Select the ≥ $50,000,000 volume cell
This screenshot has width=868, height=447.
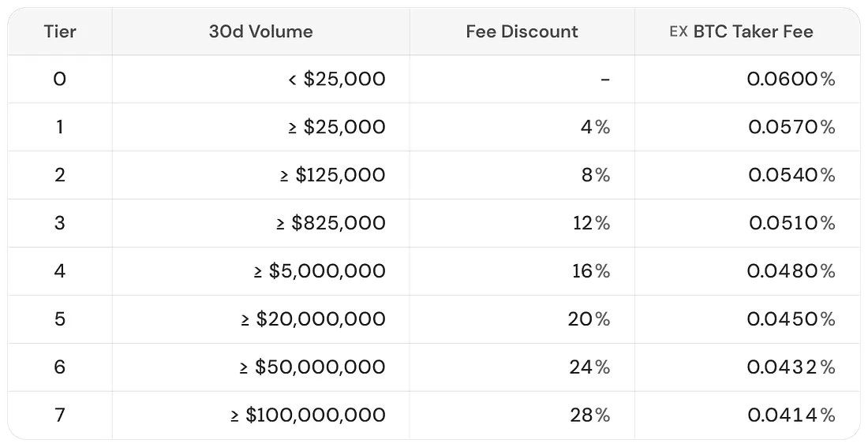coord(312,367)
